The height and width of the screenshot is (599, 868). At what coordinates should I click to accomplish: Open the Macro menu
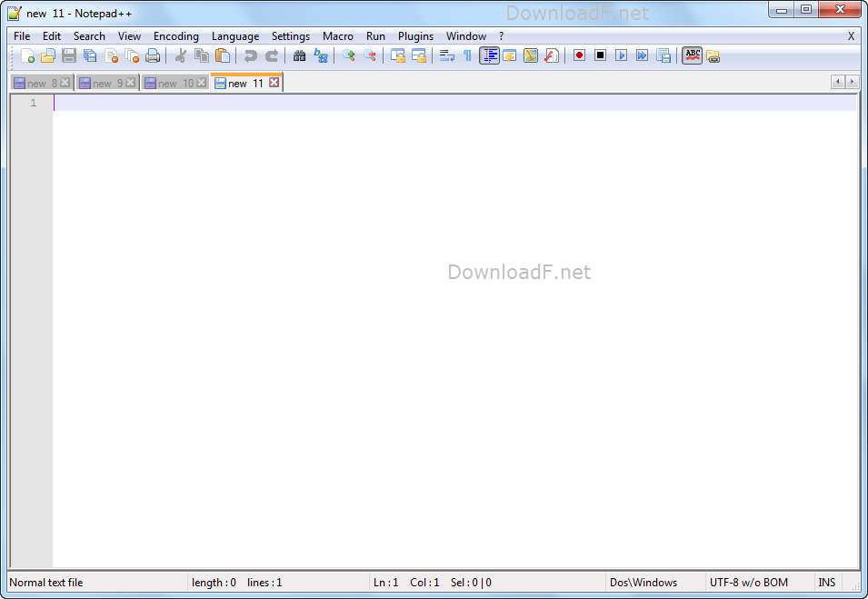pyautogui.click(x=338, y=36)
